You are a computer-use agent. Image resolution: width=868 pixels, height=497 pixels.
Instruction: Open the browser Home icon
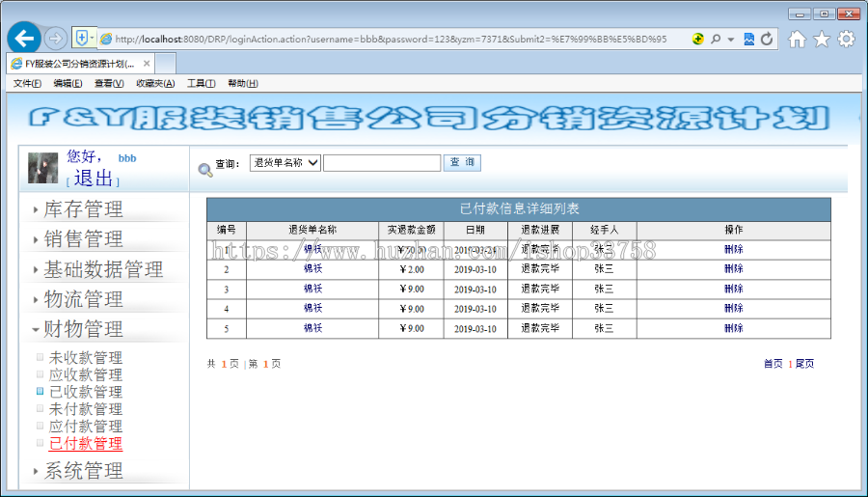(798, 40)
